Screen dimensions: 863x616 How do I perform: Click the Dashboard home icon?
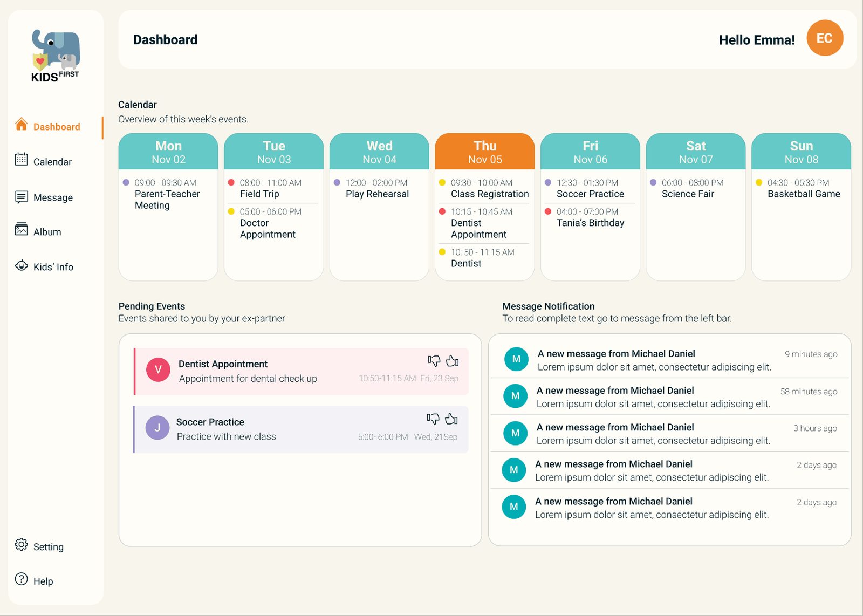point(22,125)
